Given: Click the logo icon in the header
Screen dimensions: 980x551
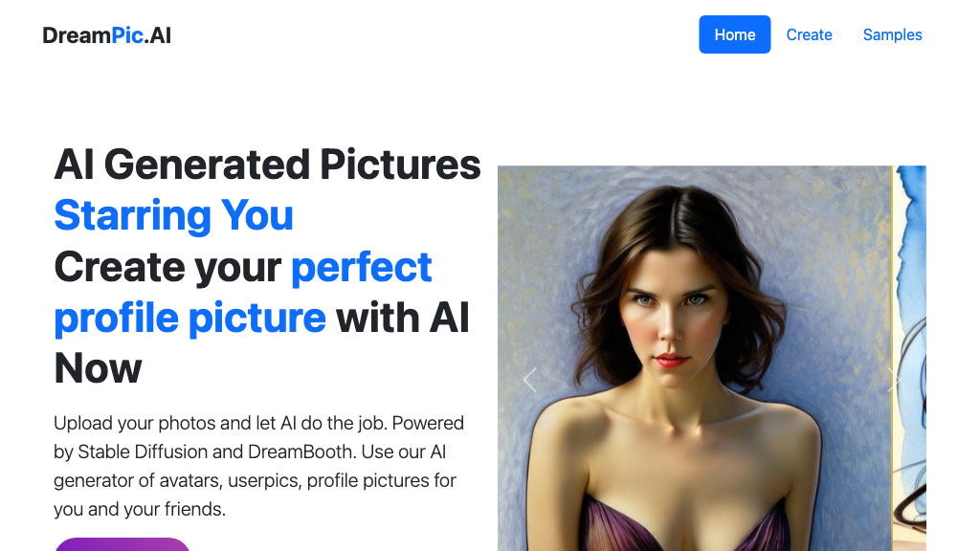Looking at the screenshot, I should [105, 34].
